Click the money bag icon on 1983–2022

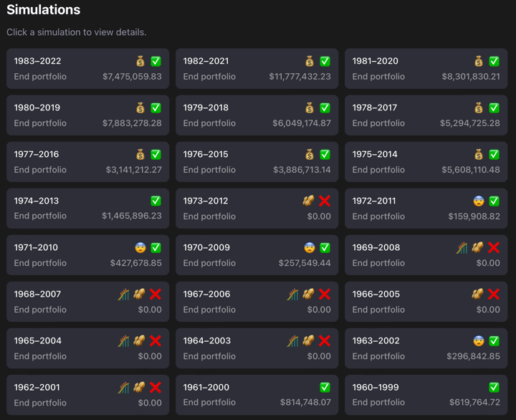(x=140, y=62)
